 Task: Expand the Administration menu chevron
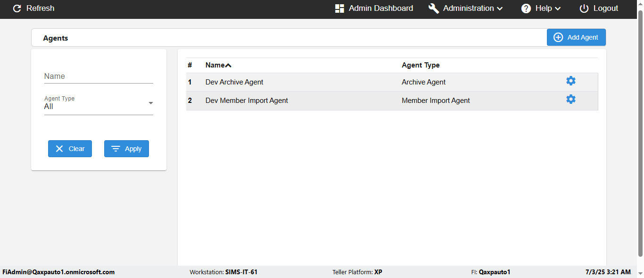tap(500, 8)
